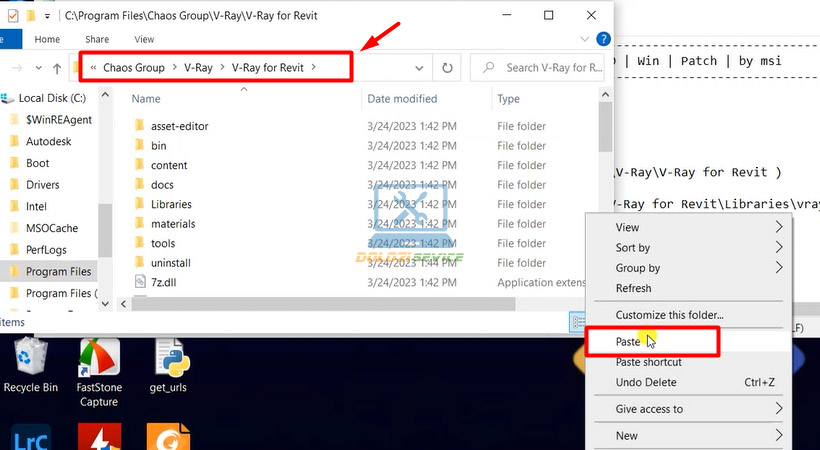
Task: Click the Search V-Ray for Revit box
Action: click(538, 68)
